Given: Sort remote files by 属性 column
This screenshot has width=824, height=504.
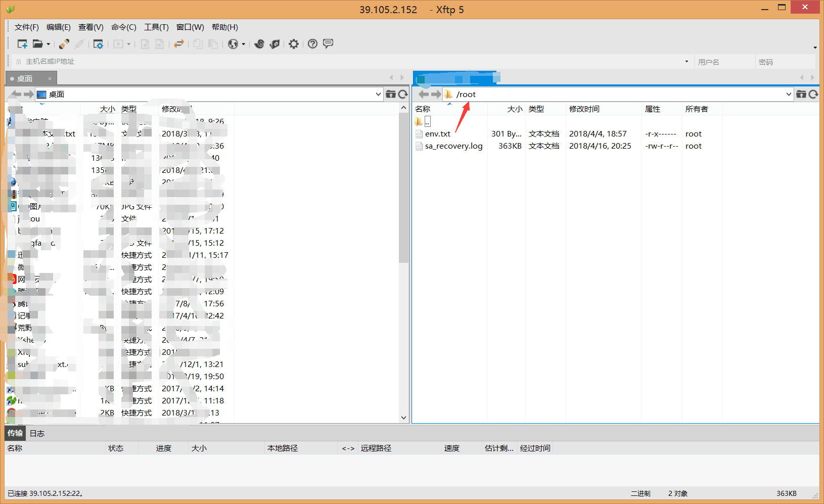Looking at the screenshot, I should [662, 109].
